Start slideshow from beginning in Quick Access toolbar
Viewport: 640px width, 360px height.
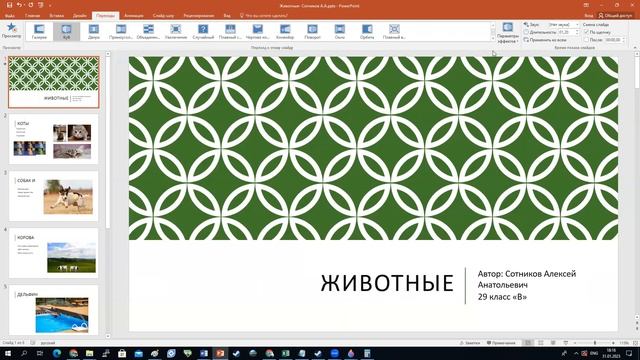tap(41, 5)
